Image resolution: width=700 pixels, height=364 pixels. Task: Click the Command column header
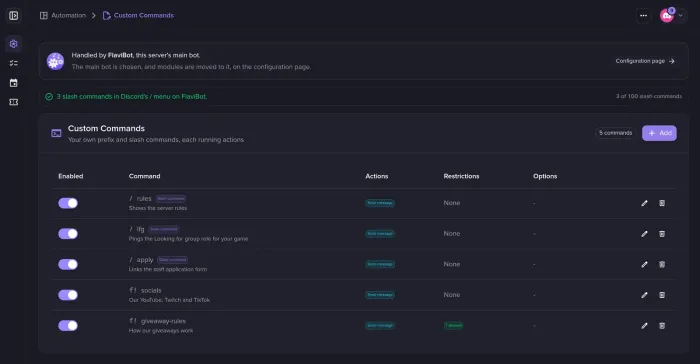145,176
